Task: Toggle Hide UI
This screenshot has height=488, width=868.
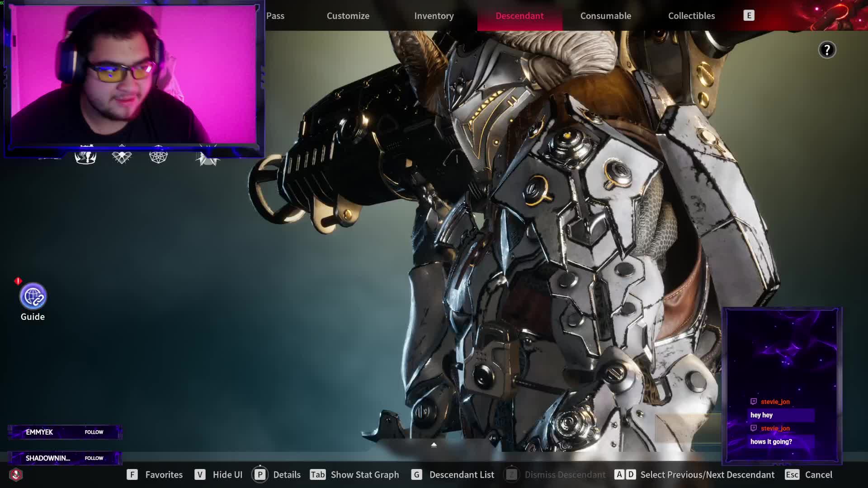Action: point(218,474)
